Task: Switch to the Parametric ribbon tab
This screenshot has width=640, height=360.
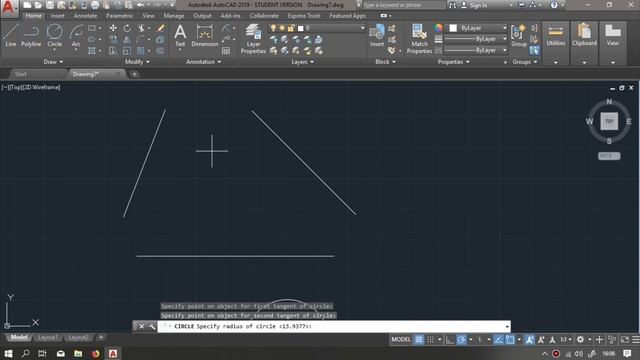Action: [119, 16]
